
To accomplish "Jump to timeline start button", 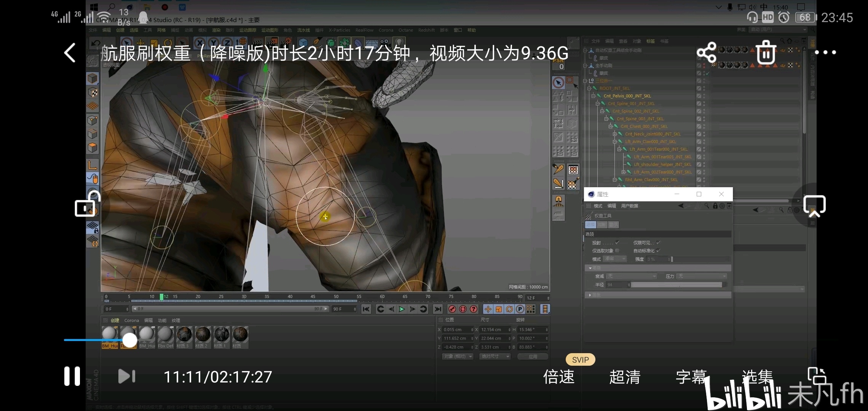I will pyautogui.click(x=366, y=309).
